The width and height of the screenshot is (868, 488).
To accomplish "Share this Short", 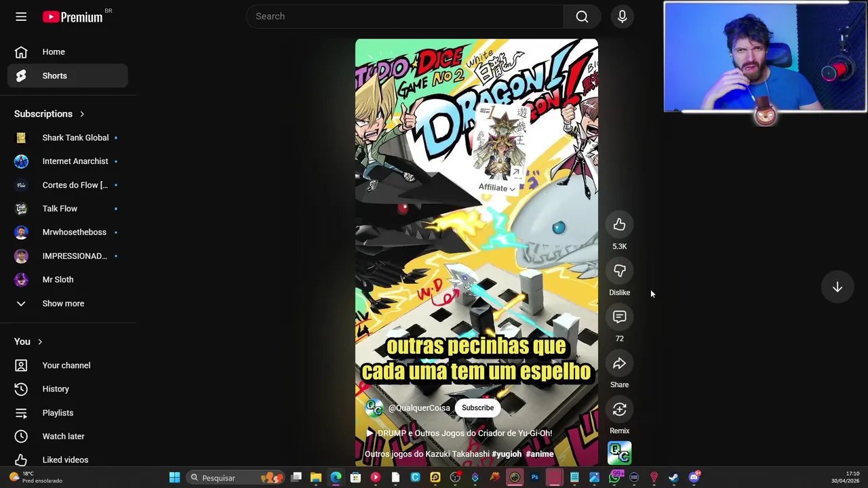I will (619, 363).
